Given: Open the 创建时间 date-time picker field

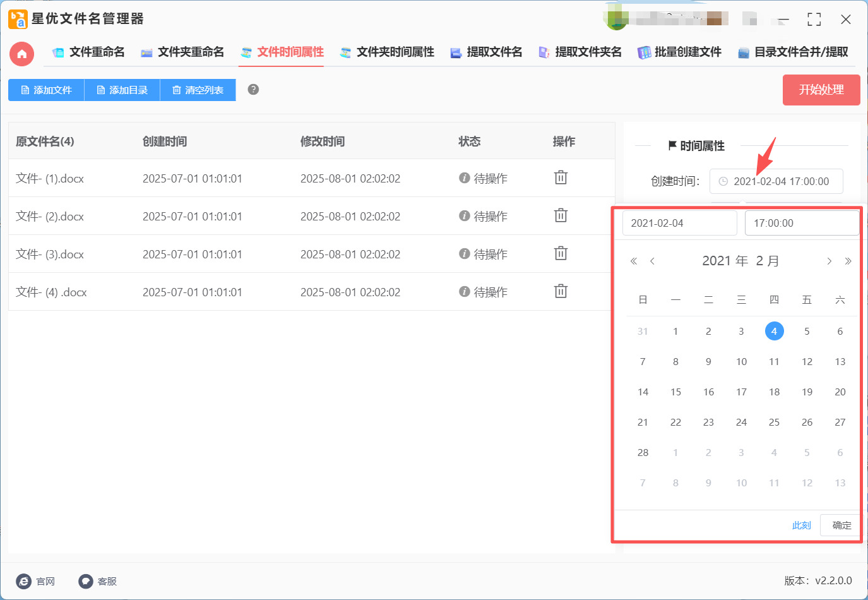Looking at the screenshot, I should point(776,181).
